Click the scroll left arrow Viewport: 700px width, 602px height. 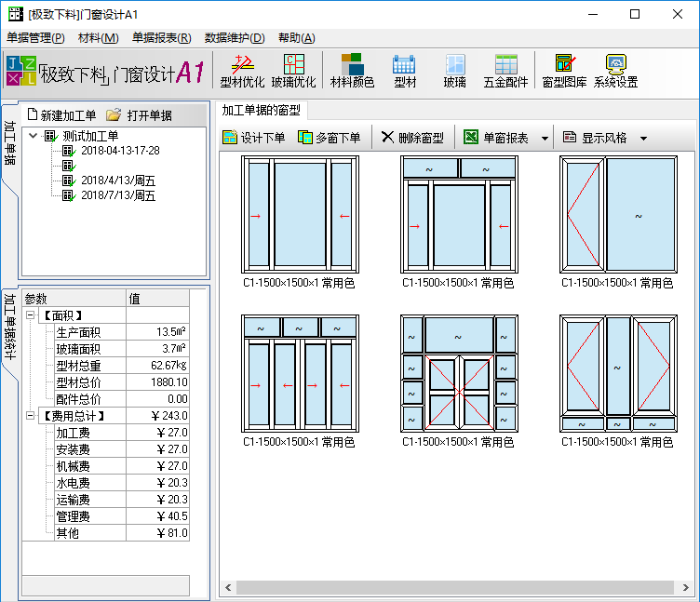pyautogui.click(x=228, y=587)
